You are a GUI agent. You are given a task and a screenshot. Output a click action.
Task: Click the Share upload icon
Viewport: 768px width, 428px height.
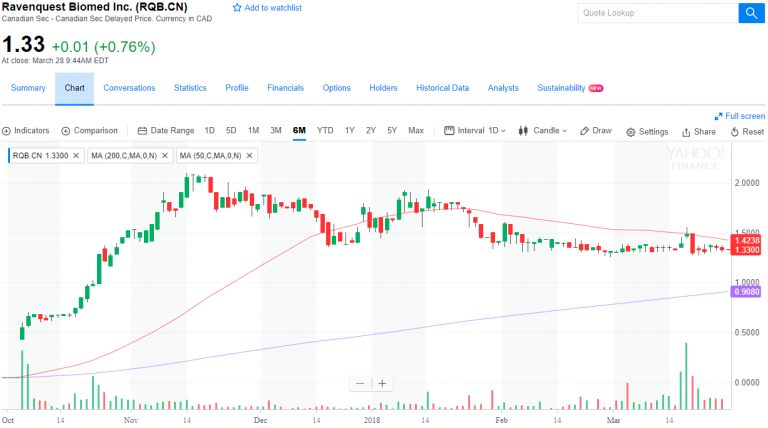686,132
